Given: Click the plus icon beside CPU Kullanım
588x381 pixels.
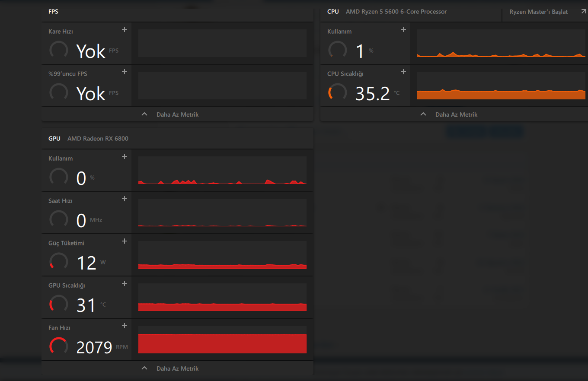Looking at the screenshot, I should 403,29.
